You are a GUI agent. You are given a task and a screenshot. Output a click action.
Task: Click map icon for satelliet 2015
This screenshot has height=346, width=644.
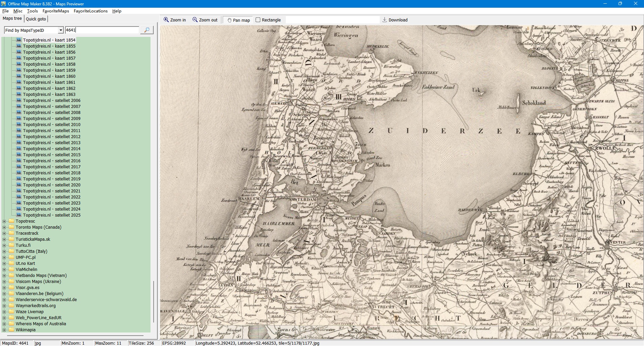pyautogui.click(x=19, y=155)
